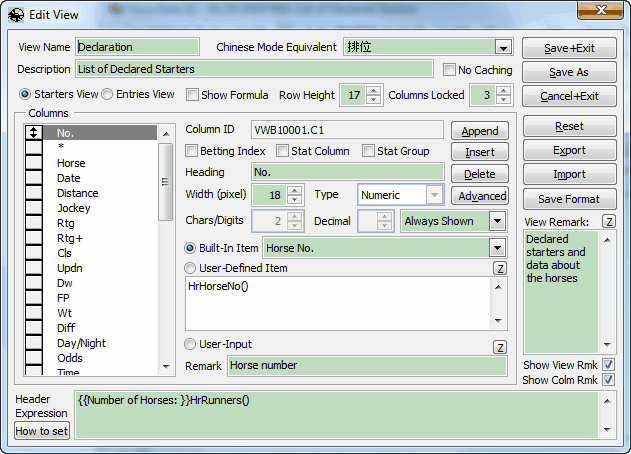The width and height of the screenshot is (631, 454).
Task: Open zoom editor for User-Input
Action: pyautogui.click(x=500, y=347)
